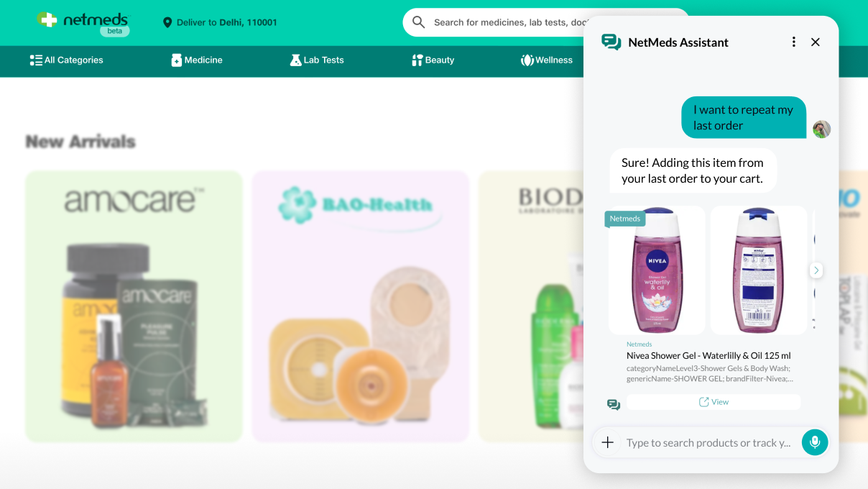Select the Wellness menu item
This screenshot has width=868, height=489.
tap(548, 60)
